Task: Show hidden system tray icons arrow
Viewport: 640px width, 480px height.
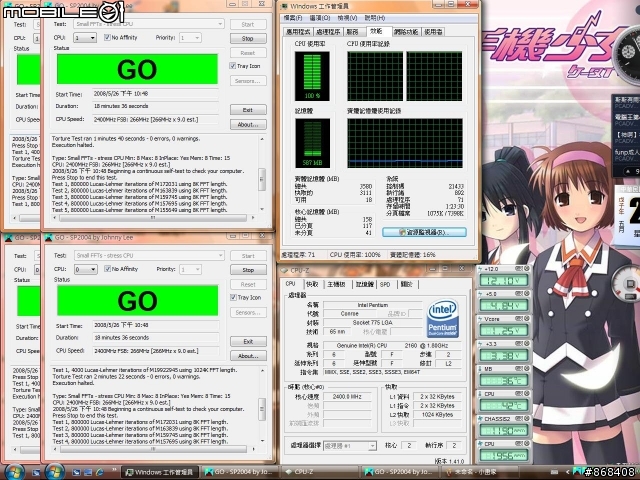Action: pyautogui.click(x=568, y=472)
